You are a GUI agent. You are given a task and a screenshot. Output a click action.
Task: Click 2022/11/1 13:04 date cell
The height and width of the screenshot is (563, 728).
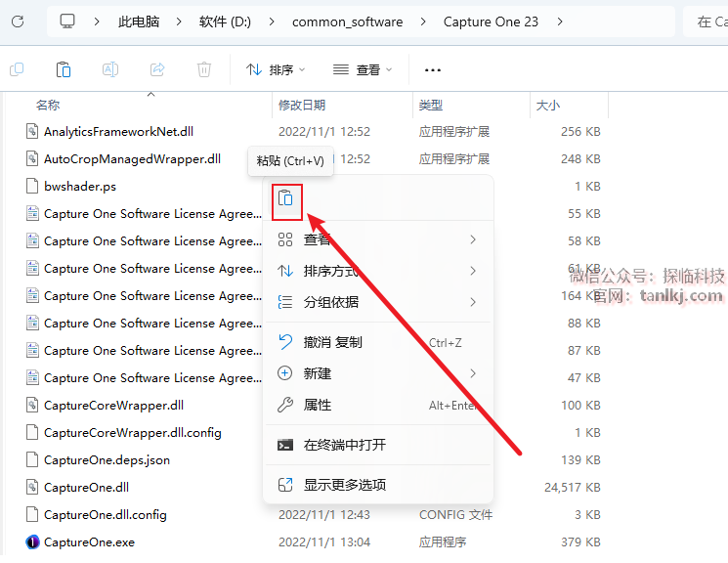324,542
